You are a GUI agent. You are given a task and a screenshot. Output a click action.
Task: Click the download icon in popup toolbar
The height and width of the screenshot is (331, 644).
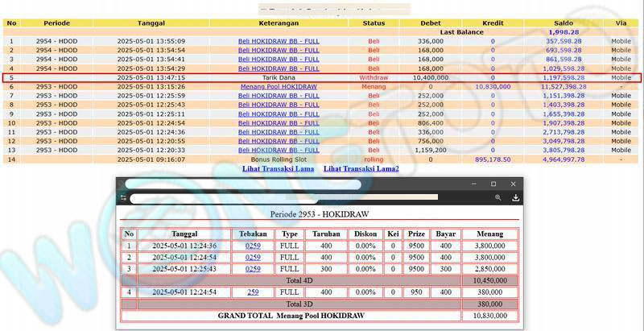pyautogui.click(x=516, y=197)
